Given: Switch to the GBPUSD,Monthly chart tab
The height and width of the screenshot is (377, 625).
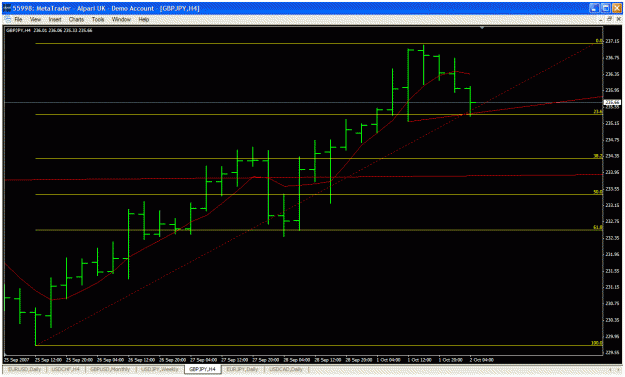Looking at the screenshot, I should pyautogui.click(x=110, y=369).
